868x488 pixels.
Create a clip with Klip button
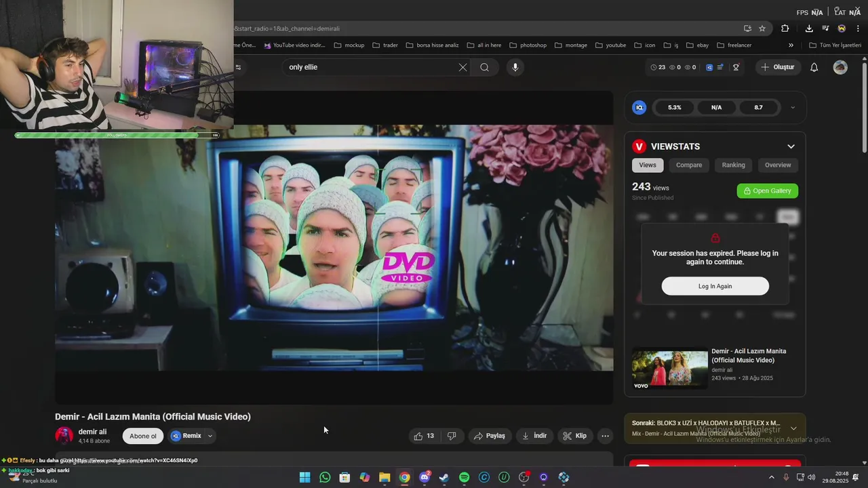[575, 436]
